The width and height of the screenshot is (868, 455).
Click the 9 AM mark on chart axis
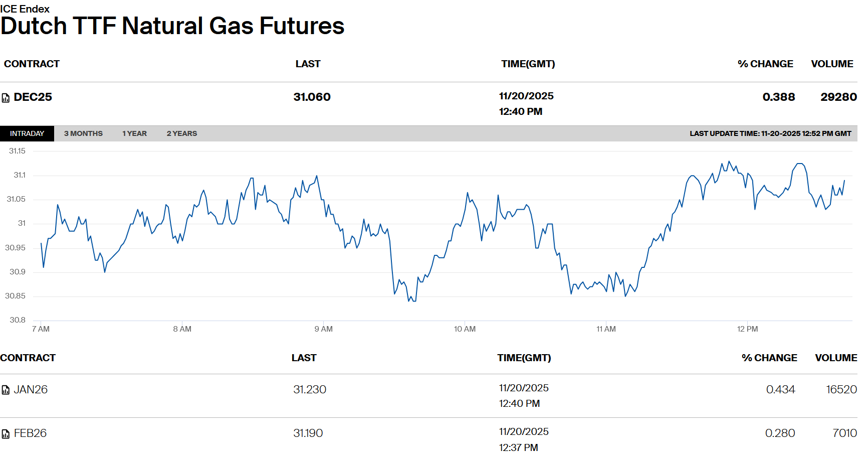tap(323, 329)
